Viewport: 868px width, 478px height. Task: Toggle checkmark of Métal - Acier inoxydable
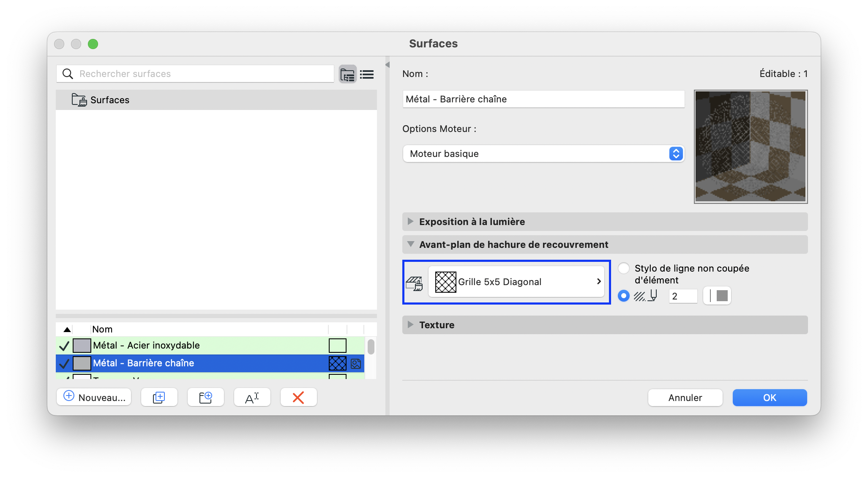tap(64, 346)
